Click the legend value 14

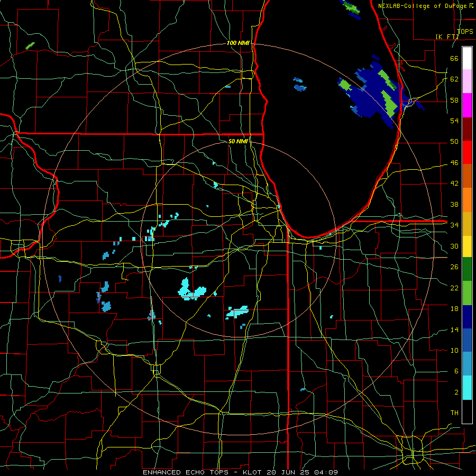(x=454, y=329)
